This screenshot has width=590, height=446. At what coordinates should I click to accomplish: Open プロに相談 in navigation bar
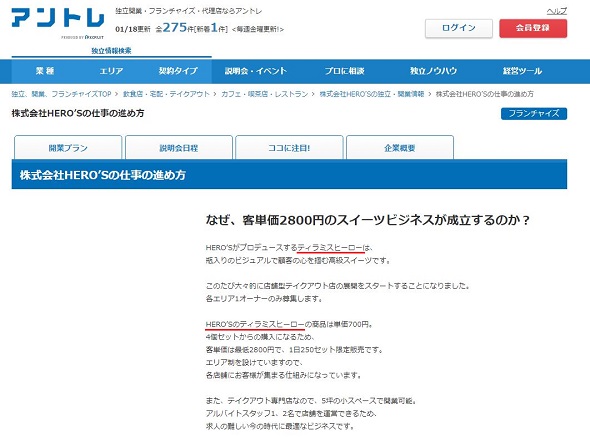point(345,71)
